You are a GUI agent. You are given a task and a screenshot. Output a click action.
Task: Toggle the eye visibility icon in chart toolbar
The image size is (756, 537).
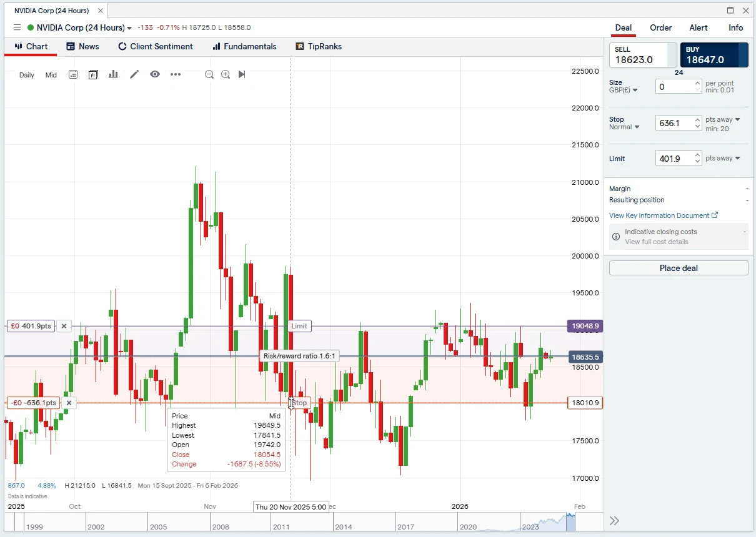tap(155, 74)
